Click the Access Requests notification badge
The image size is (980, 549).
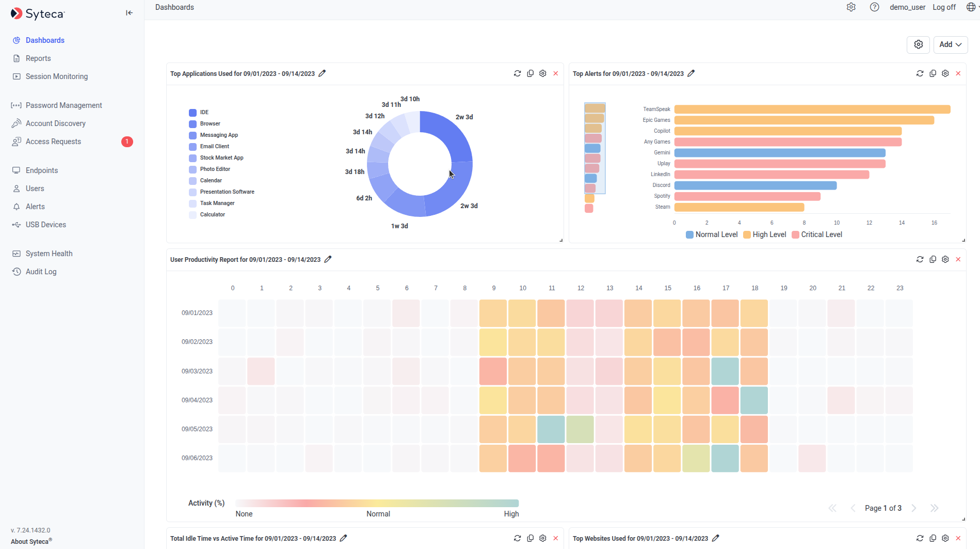pyautogui.click(x=127, y=142)
